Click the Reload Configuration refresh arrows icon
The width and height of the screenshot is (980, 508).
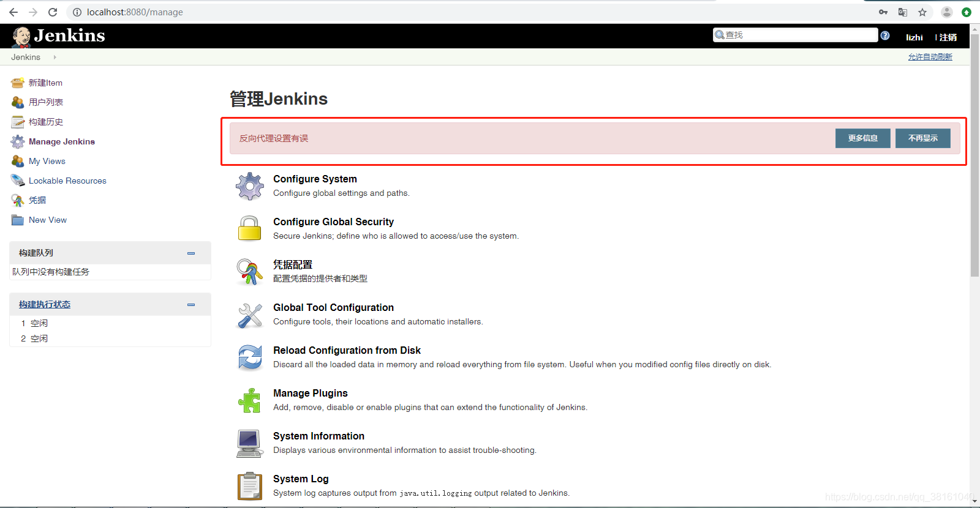tap(250, 357)
